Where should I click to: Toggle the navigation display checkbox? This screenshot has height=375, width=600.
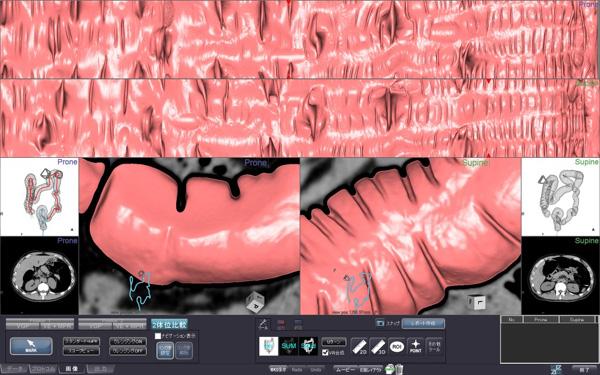pyautogui.click(x=158, y=336)
